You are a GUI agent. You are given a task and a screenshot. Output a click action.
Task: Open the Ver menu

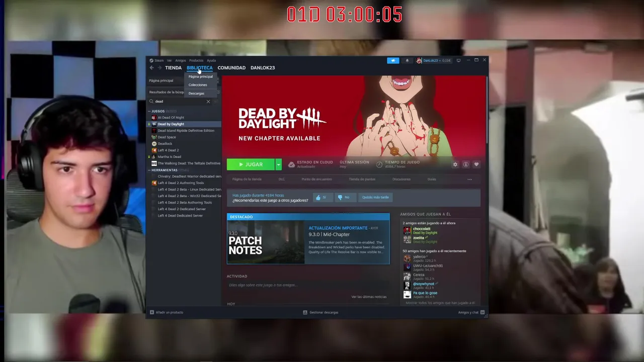coord(169,60)
